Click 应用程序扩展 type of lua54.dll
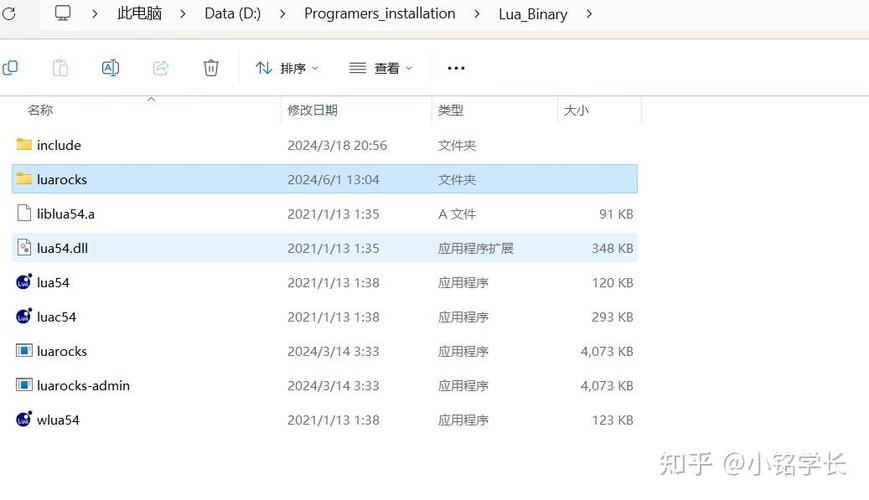This screenshot has width=869, height=500. (476, 248)
